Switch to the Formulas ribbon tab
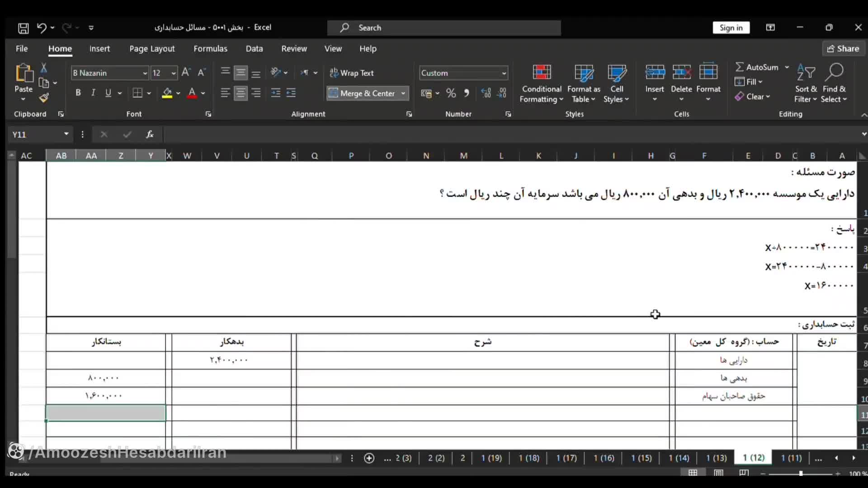The image size is (868, 488). coord(210,48)
